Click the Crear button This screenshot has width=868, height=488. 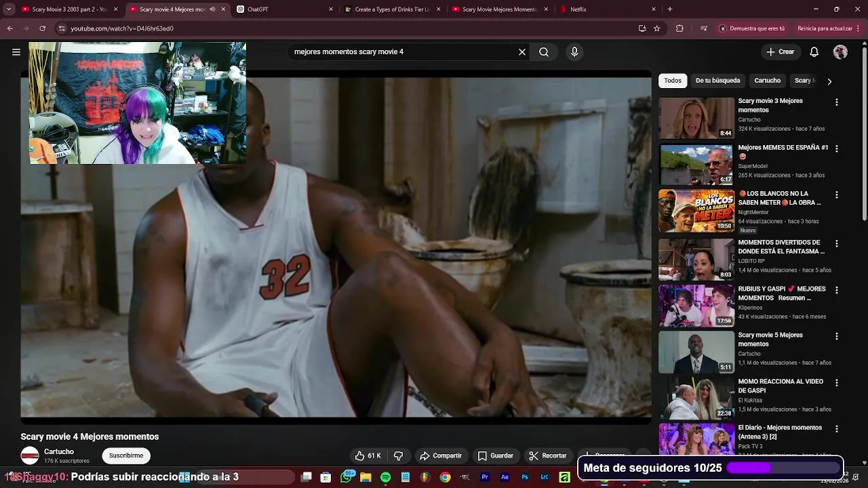[x=780, y=52]
